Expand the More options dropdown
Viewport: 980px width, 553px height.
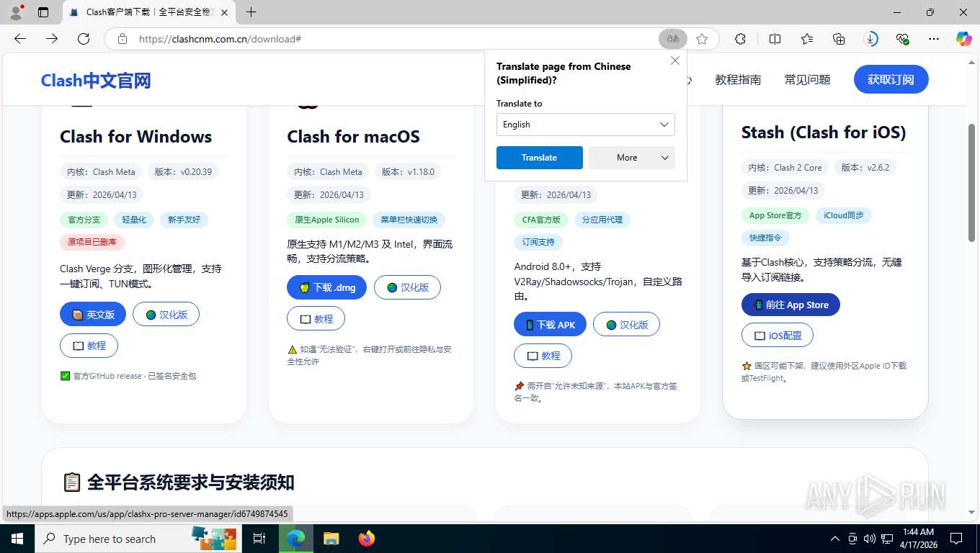[632, 158]
